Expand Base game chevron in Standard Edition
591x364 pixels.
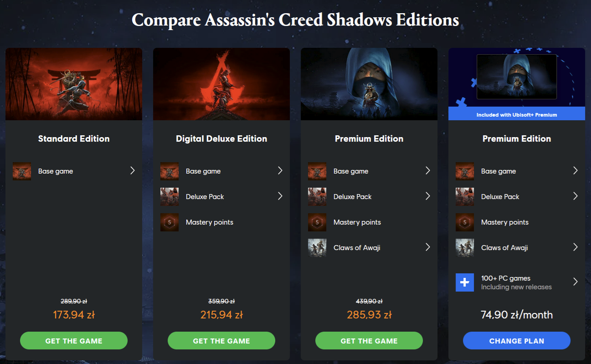(x=133, y=170)
